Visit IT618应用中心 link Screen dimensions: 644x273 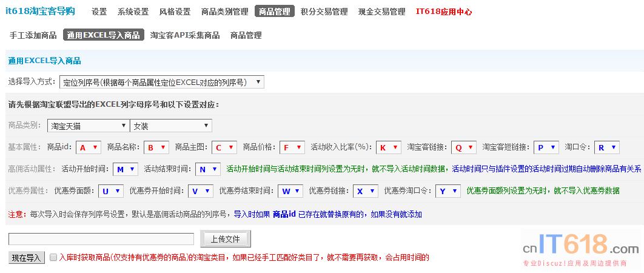[x=444, y=12]
